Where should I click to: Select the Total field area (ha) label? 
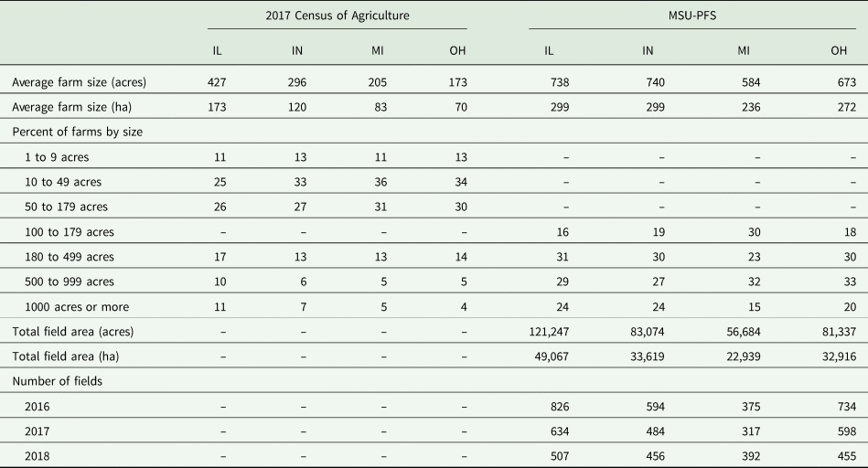(66, 356)
